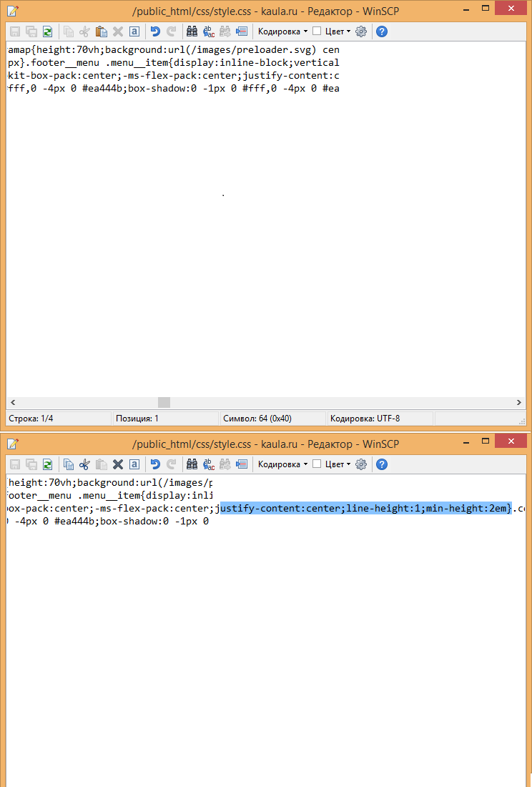The image size is (532, 787).
Task: Click Delete (X) icon in the lower editor toolbar
Action: [x=117, y=464]
